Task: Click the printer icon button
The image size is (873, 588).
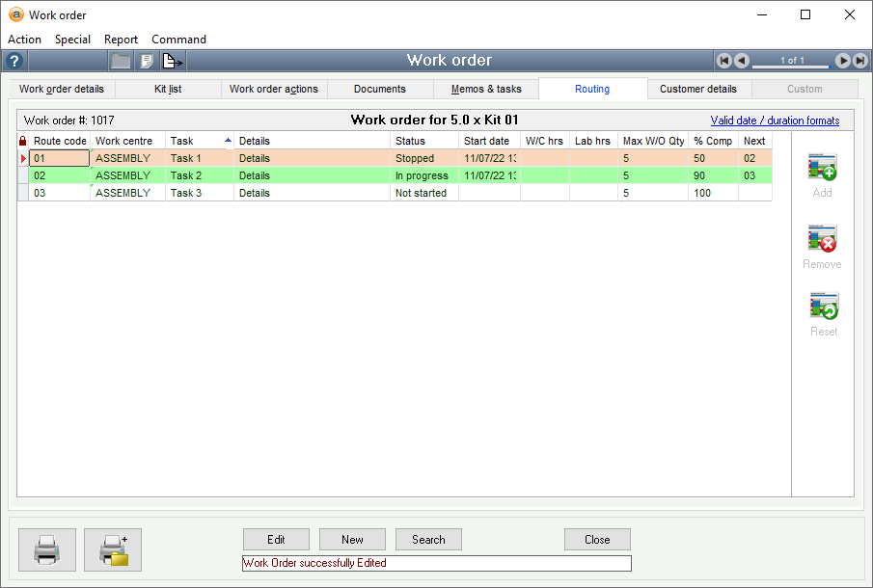Action: pos(47,549)
